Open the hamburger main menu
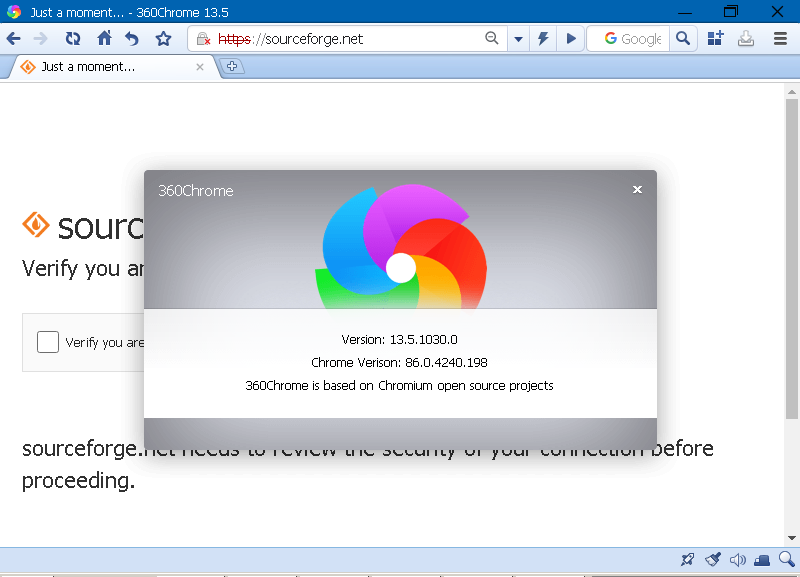 click(x=780, y=39)
